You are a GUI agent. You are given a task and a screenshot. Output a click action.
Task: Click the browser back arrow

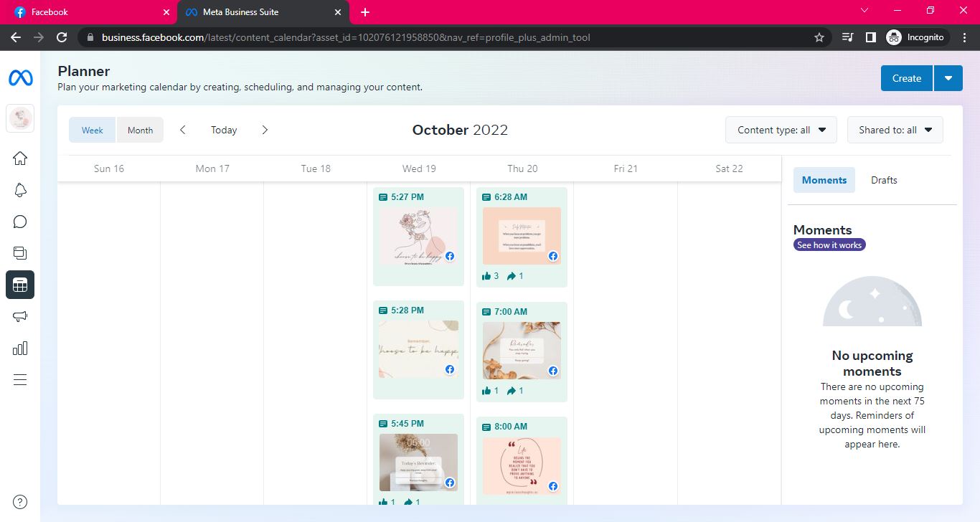click(x=16, y=37)
